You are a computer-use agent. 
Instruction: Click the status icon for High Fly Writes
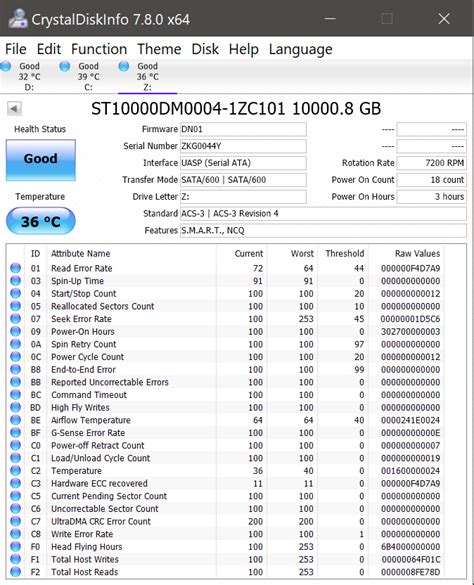(15, 407)
